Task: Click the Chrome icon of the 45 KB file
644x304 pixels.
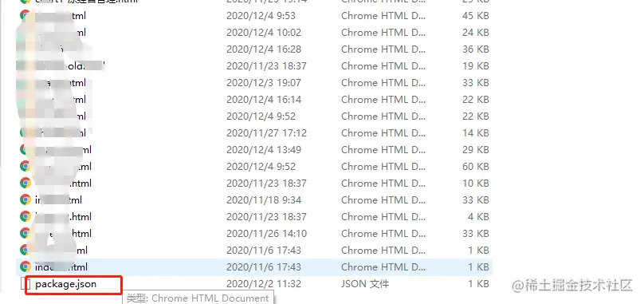Action: click(x=26, y=16)
